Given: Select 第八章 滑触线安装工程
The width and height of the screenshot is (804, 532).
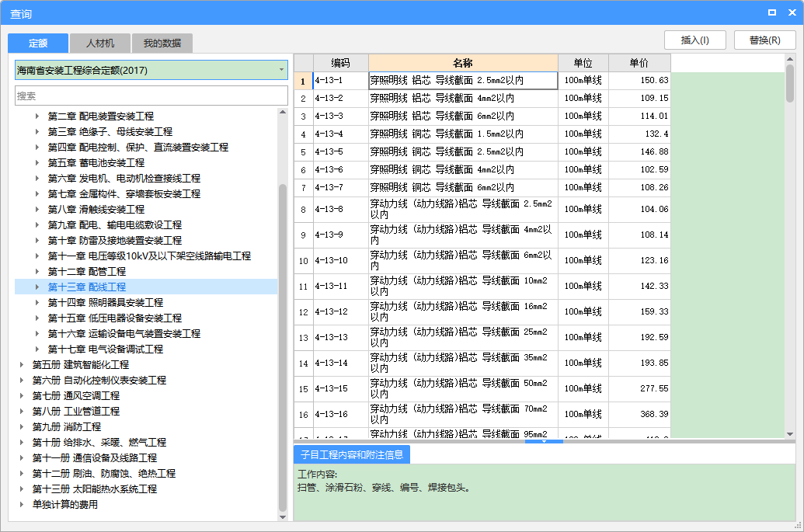Looking at the screenshot, I should 96,210.
